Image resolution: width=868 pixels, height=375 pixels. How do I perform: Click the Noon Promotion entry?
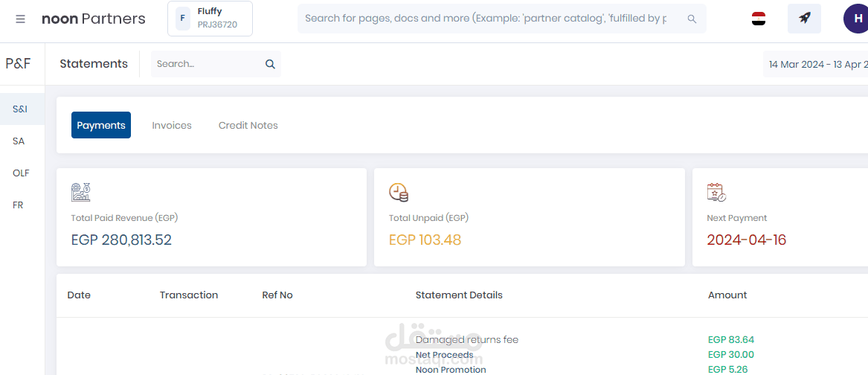[451, 370]
